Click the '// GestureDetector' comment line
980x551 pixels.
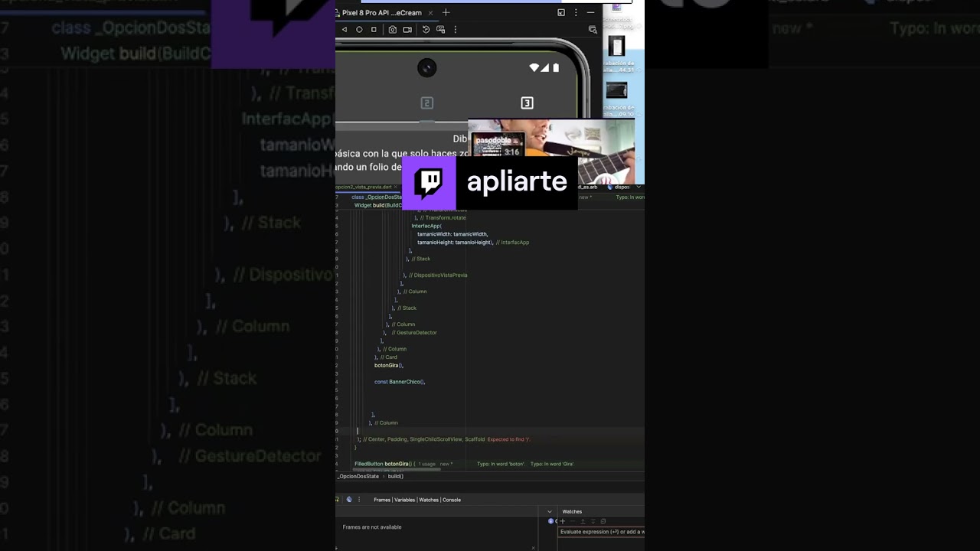[414, 333]
